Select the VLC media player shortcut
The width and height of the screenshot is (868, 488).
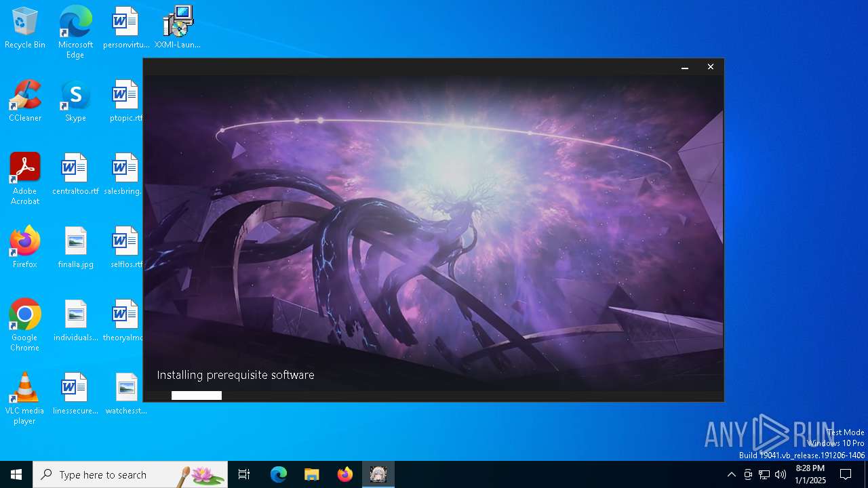click(x=25, y=399)
